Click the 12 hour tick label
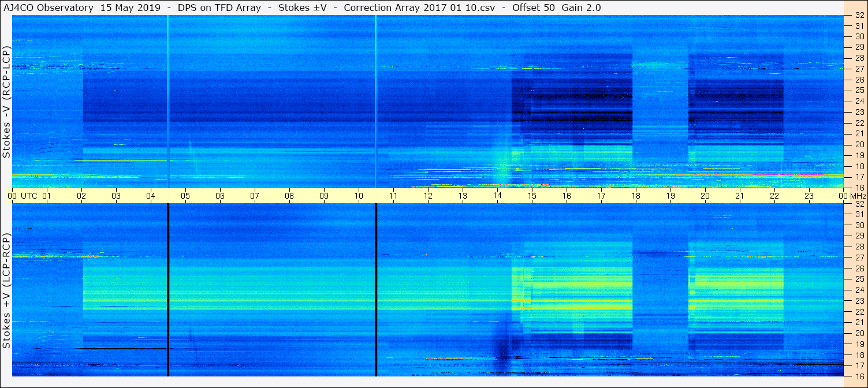This screenshot has width=868, height=388. (428, 196)
